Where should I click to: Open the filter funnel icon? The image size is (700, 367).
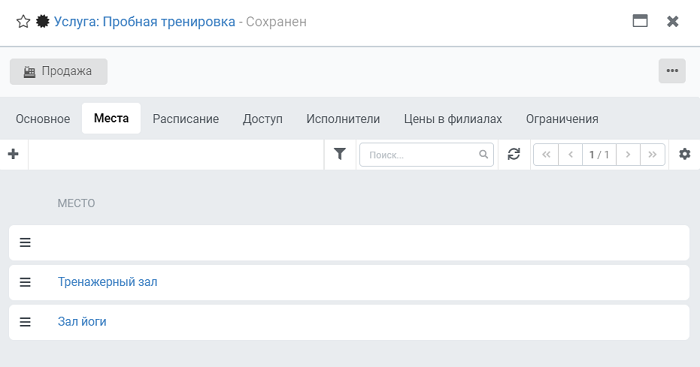click(340, 154)
